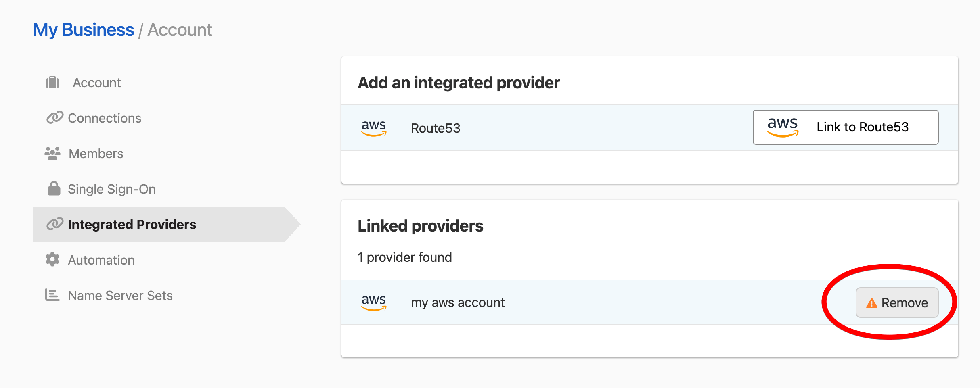The width and height of the screenshot is (980, 388).
Task: Navigate to Name Server Sets
Action: (x=120, y=296)
